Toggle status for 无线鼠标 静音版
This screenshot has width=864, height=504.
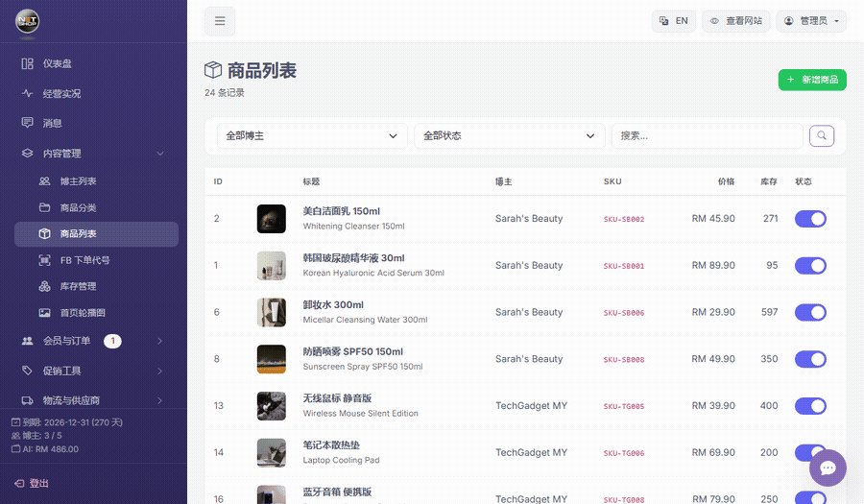tap(810, 406)
